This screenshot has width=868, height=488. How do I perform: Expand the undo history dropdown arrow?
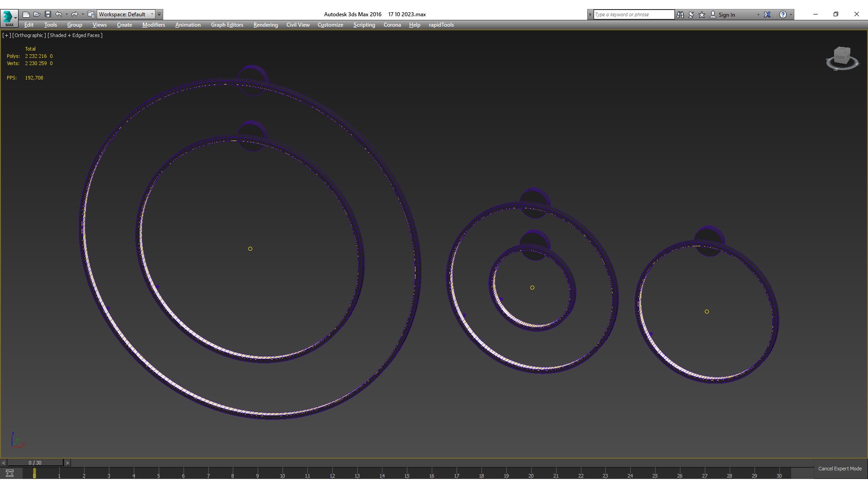[66, 14]
